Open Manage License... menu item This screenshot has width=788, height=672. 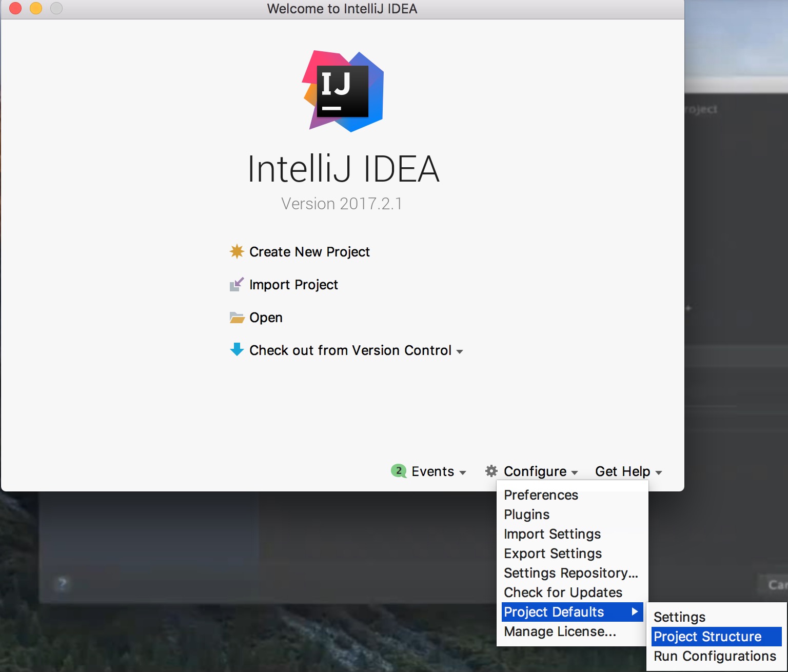[x=572, y=631]
